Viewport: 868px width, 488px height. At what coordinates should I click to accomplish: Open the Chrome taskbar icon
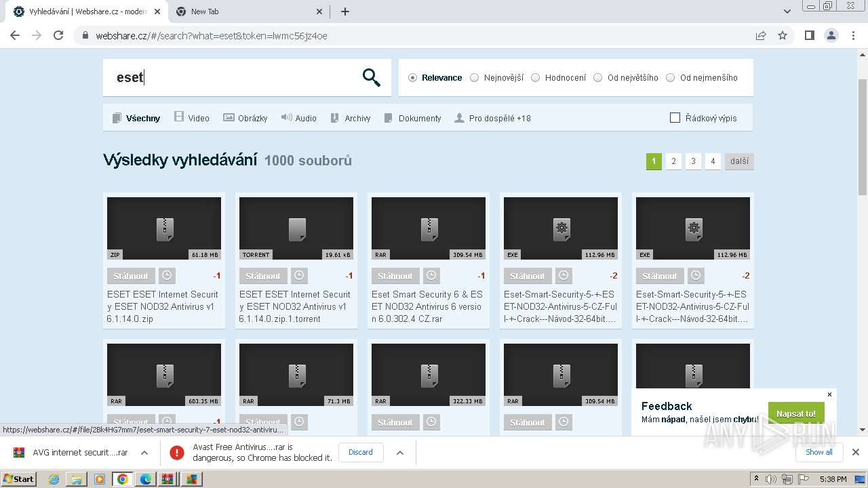point(122,479)
